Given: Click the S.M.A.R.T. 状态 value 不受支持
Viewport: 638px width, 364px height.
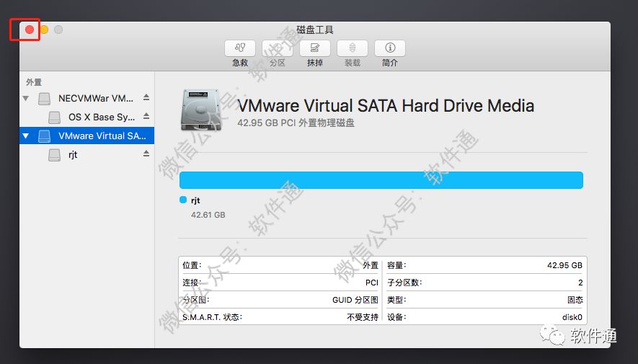Looking at the screenshot, I should tap(363, 317).
